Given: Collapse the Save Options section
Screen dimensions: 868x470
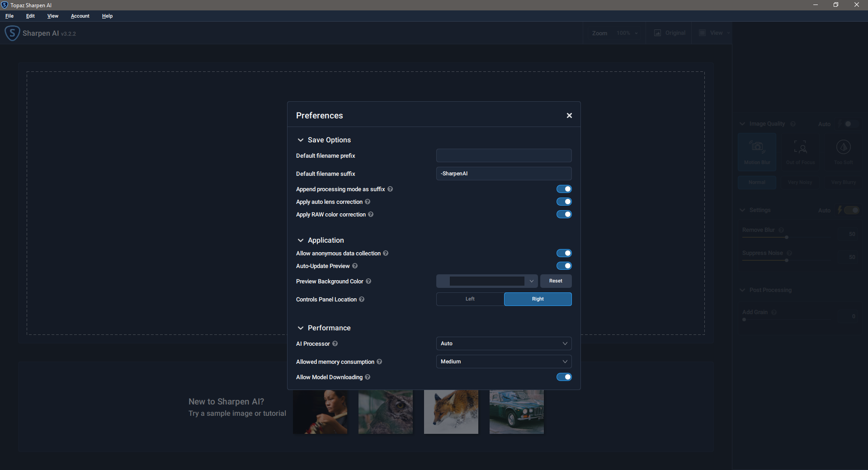Looking at the screenshot, I should tap(300, 140).
